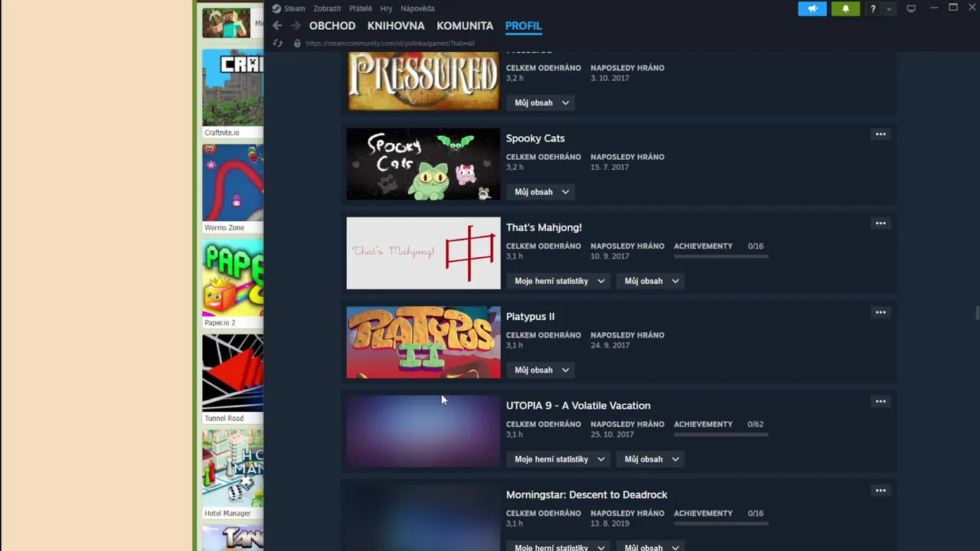Image resolution: width=980 pixels, height=551 pixels.
Task: Open the question mark help button
Action: [873, 8]
